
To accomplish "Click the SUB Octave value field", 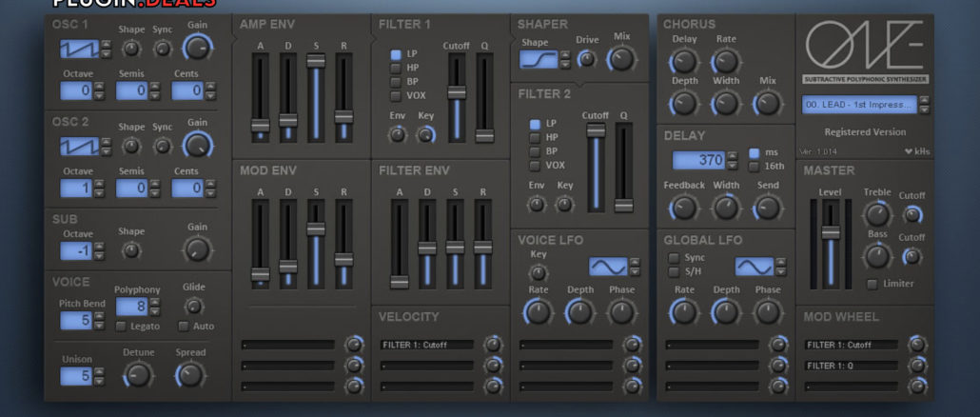I will coord(76,250).
